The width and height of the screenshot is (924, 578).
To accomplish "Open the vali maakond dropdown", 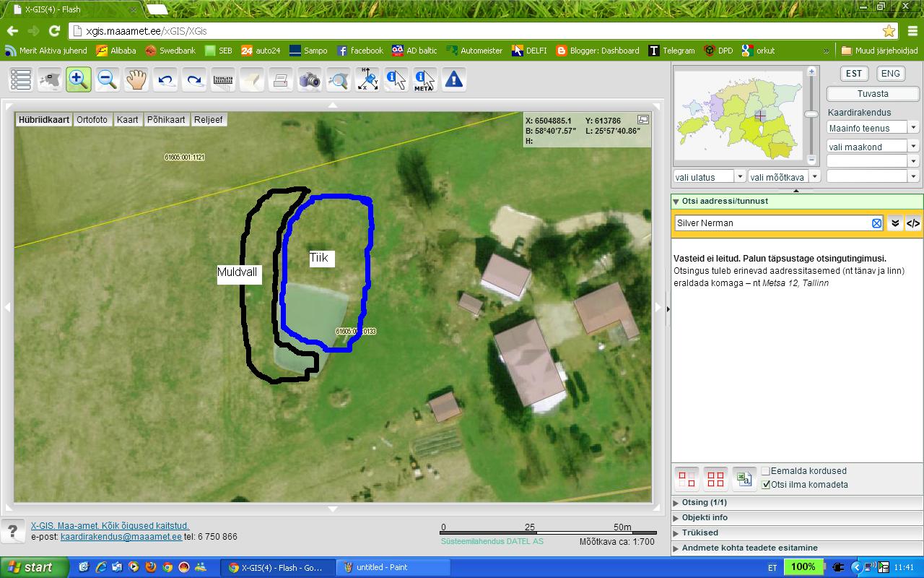I will click(872, 147).
